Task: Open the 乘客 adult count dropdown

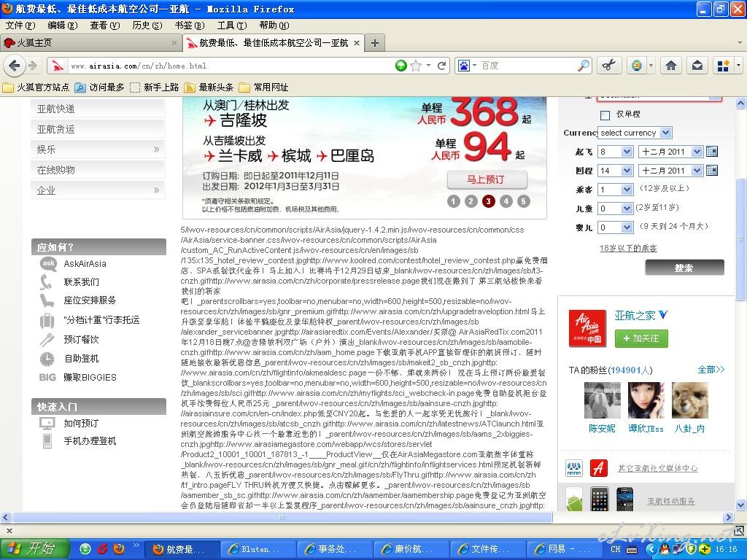Action: [x=616, y=190]
